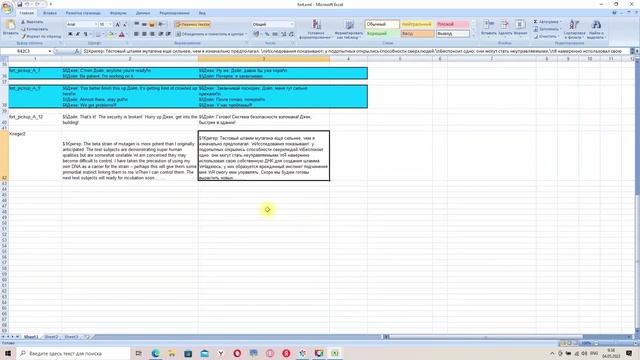Cut selection with Вырезать

pos(32,22)
